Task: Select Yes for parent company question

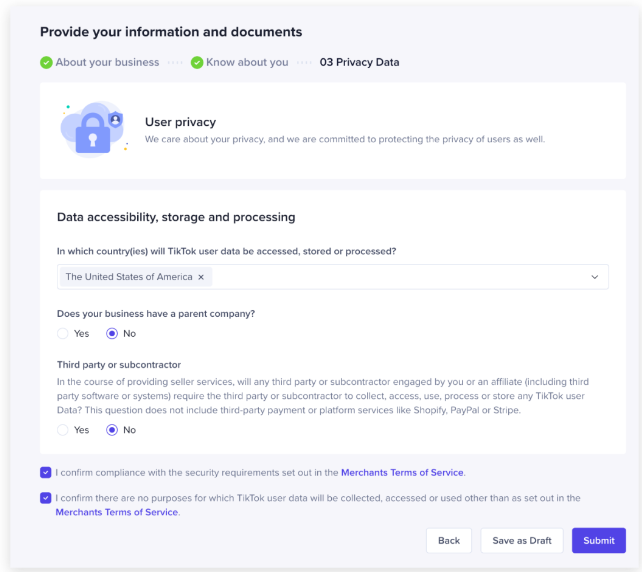Action: [x=64, y=334]
